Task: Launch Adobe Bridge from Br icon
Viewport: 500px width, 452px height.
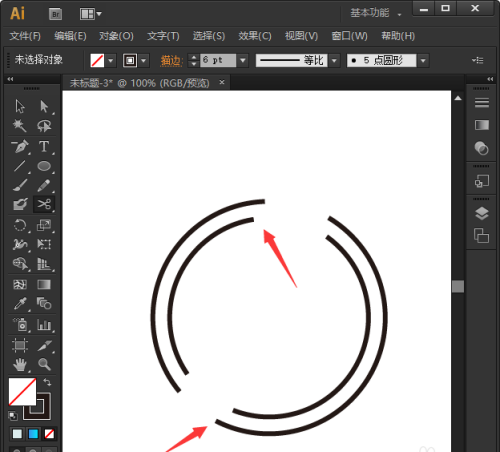Action: 55,14
